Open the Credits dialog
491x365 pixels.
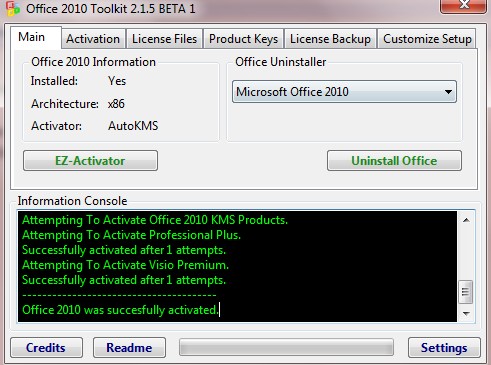coord(46,348)
